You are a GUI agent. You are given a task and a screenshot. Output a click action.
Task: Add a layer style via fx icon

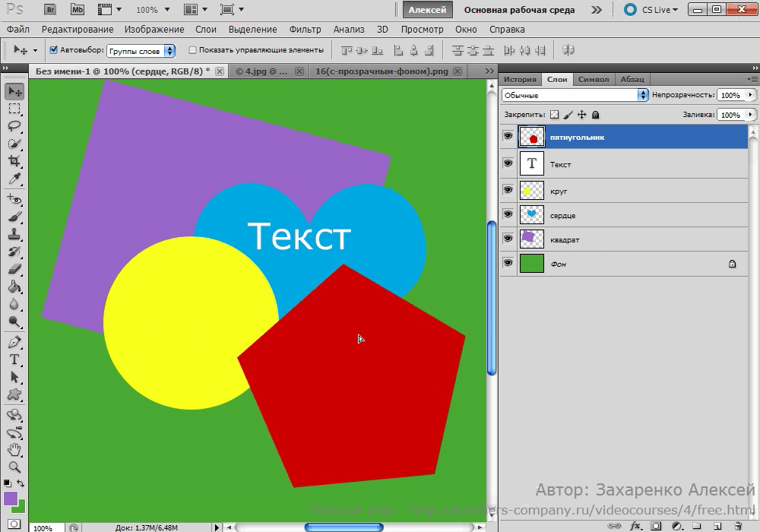click(635, 526)
